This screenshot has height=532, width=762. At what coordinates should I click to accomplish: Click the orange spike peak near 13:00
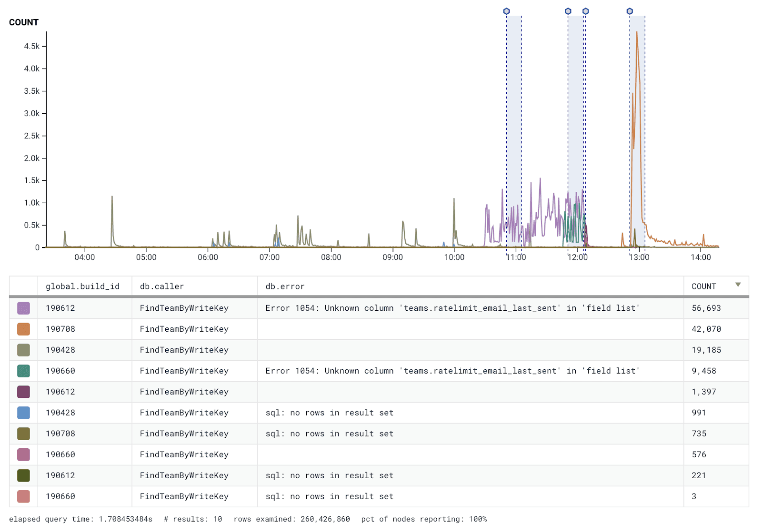click(x=637, y=33)
